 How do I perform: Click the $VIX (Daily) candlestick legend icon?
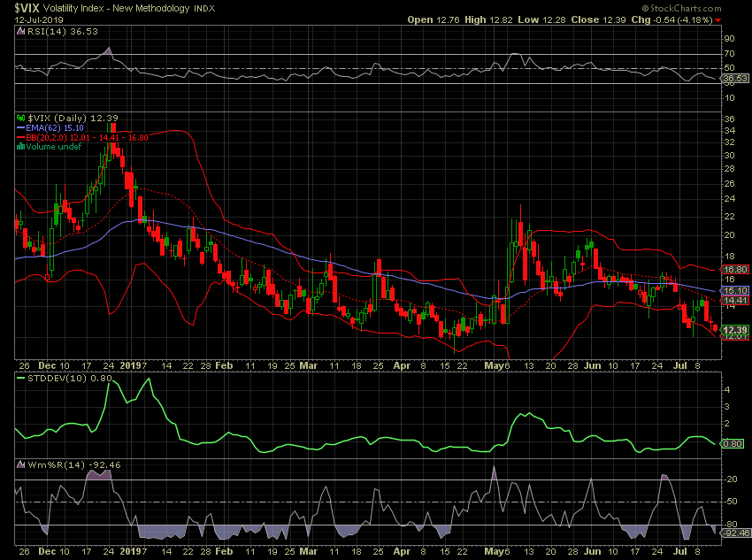20,118
